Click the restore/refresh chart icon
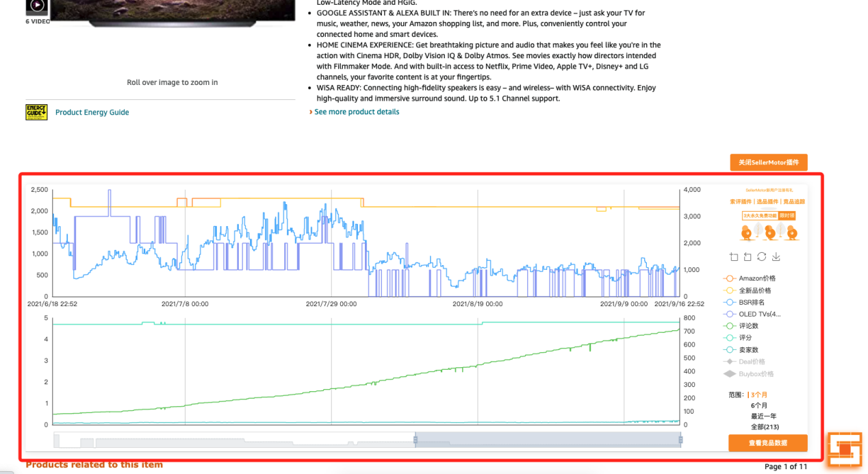Screen dimensions: 868x474 pyautogui.click(x=762, y=257)
